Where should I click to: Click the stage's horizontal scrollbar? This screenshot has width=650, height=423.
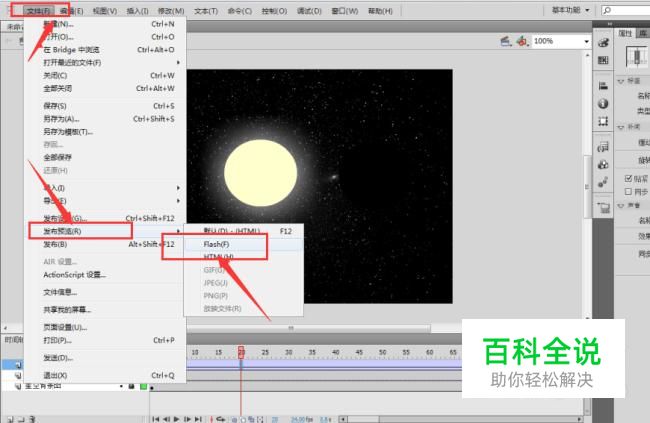pos(309,328)
